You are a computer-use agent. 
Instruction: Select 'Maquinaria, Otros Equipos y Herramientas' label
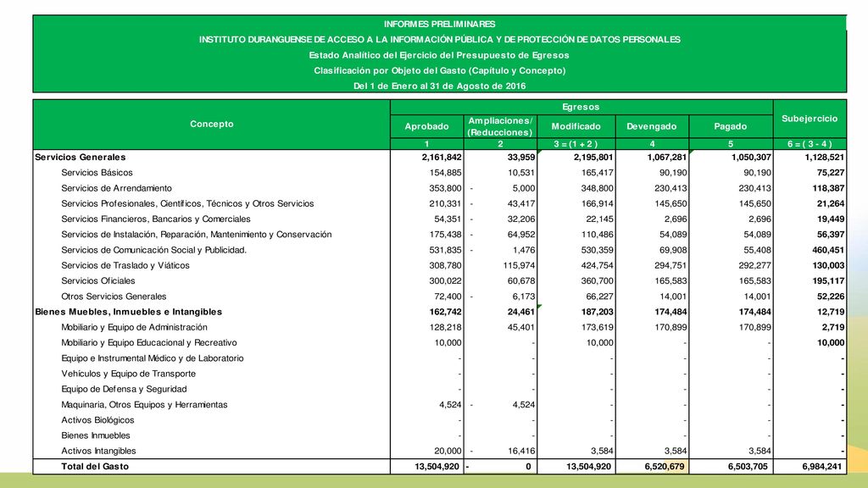(144, 405)
